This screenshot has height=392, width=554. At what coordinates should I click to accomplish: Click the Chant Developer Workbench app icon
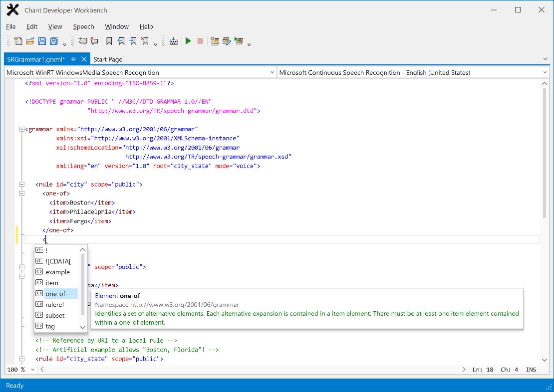coord(12,10)
